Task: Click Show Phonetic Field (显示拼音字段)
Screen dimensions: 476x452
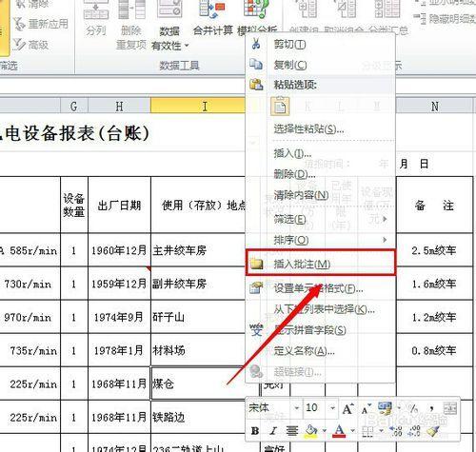Action: pyautogui.click(x=321, y=330)
